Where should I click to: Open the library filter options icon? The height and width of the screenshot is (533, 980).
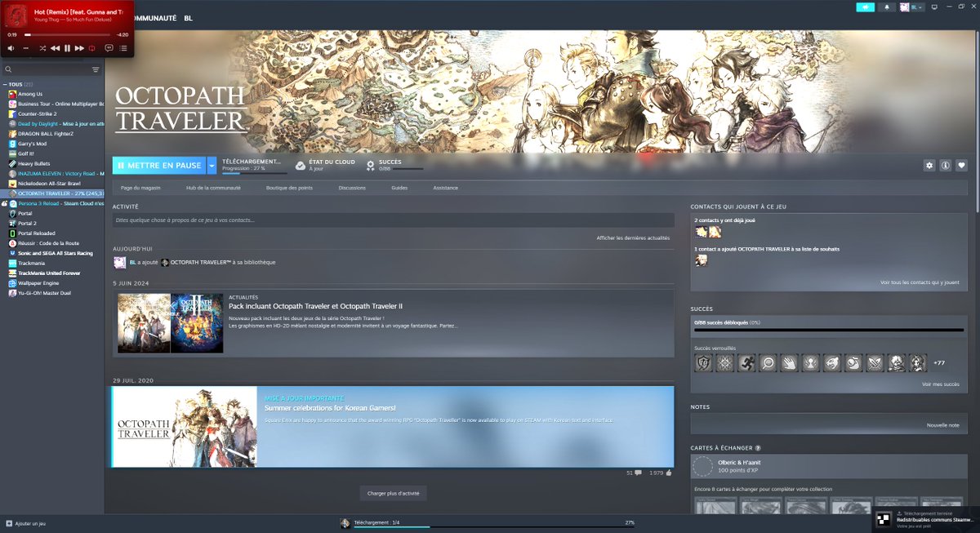pos(96,69)
